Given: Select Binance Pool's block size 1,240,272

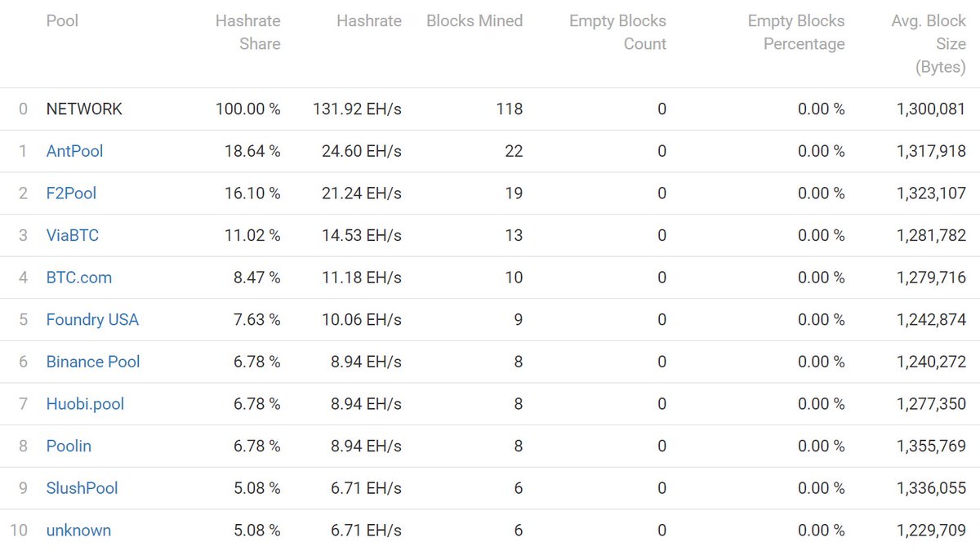Looking at the screenshot, I should 931,362.
